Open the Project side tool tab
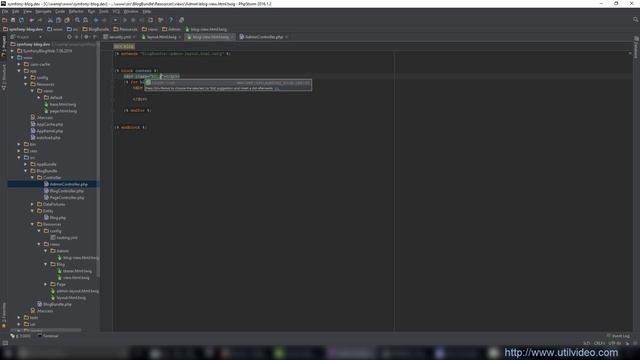 coord(4,46)
